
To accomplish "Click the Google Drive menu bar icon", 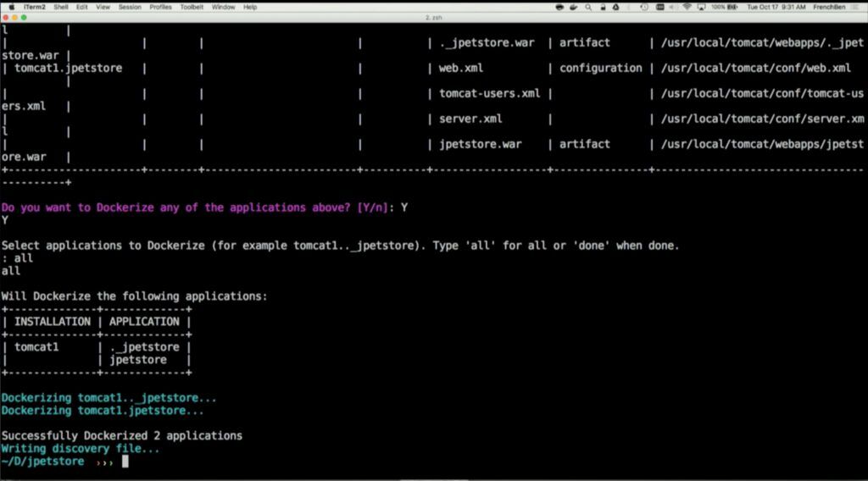I will 615,7.
